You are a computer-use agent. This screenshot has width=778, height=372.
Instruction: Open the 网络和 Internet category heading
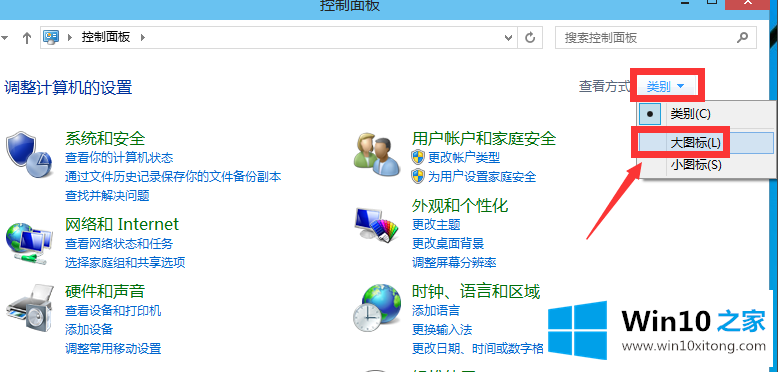pyautogui.click(x=122, y=224)
